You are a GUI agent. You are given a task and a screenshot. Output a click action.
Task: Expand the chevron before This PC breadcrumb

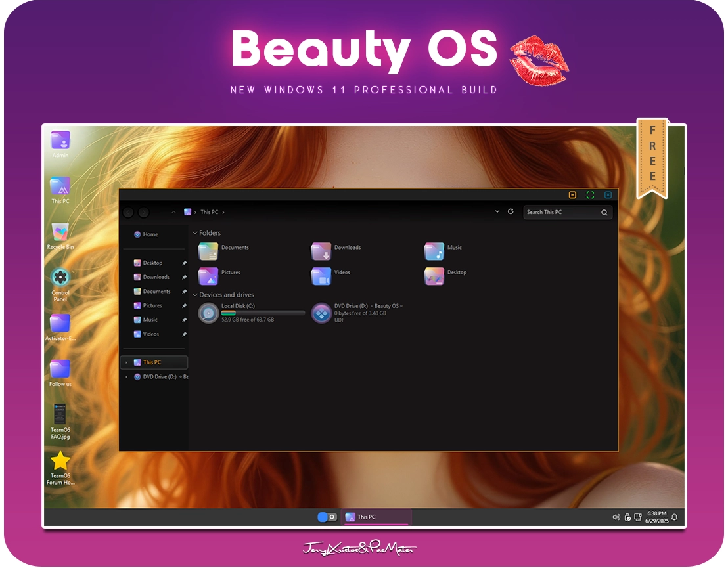[x=195, y=212]
